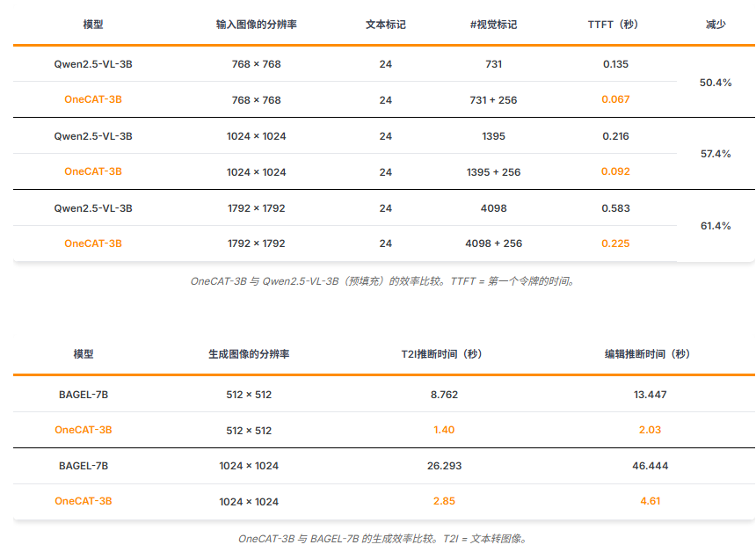Select the T2I time 26.293
Viewport: 756px width, 552px height.
click(x=444, y=466)
